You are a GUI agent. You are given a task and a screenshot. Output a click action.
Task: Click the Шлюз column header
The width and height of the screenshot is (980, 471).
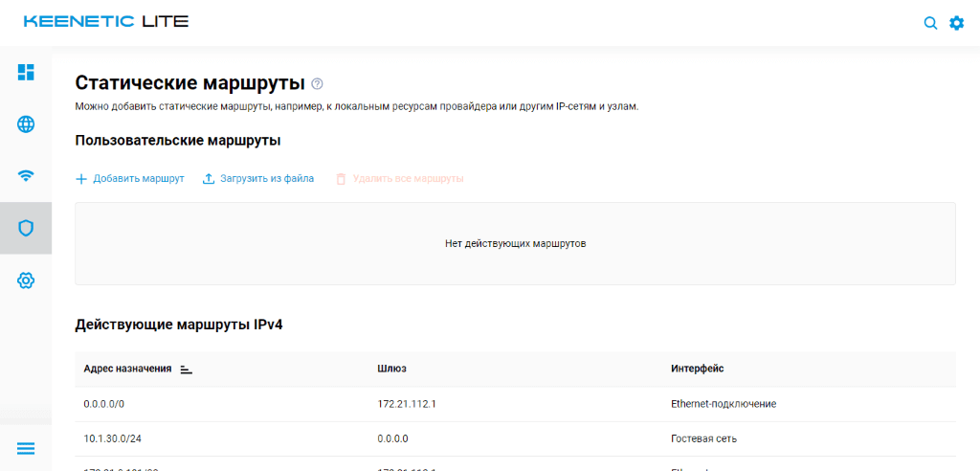[x=392, y=369]
